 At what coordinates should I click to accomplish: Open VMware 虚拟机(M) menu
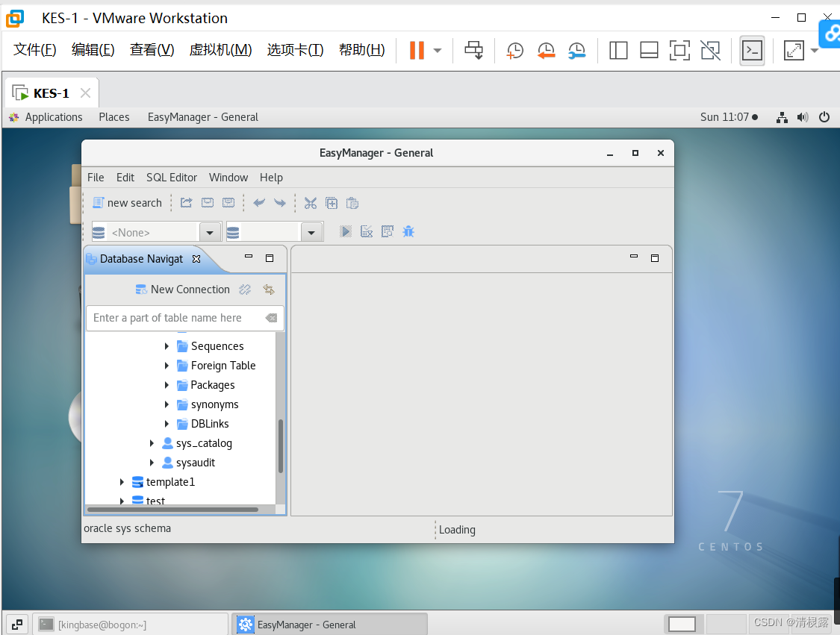pos(220,50)
